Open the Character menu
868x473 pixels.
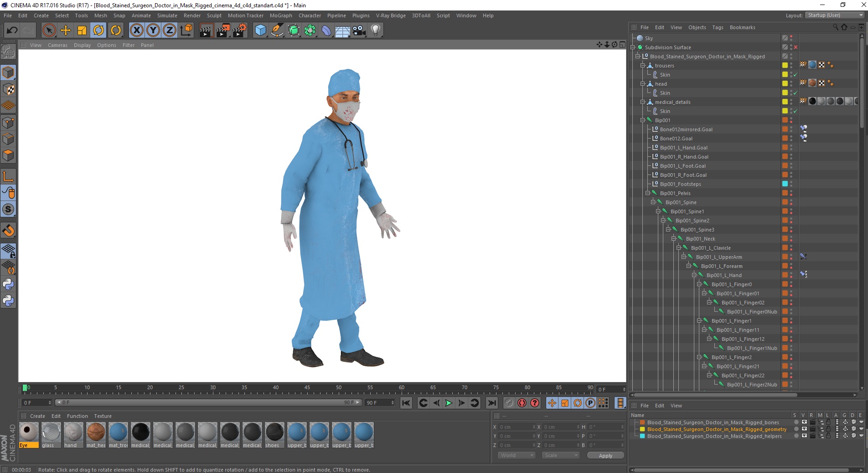pyautogui.click(x=310, y=15)
